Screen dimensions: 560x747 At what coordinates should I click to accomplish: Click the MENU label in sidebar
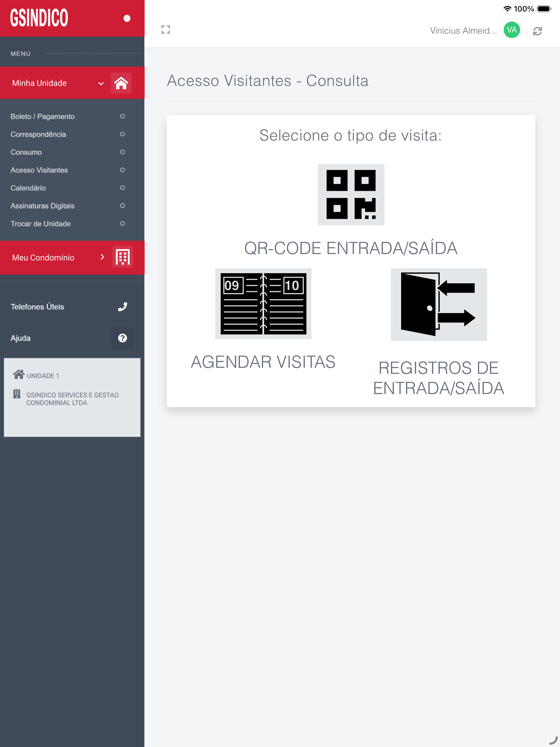tap(21, 54)
